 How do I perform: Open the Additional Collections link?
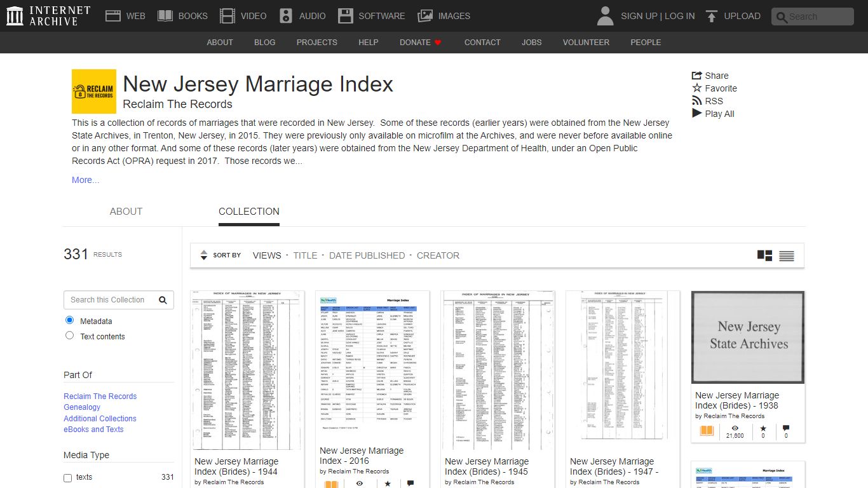[x=100, y=419]
